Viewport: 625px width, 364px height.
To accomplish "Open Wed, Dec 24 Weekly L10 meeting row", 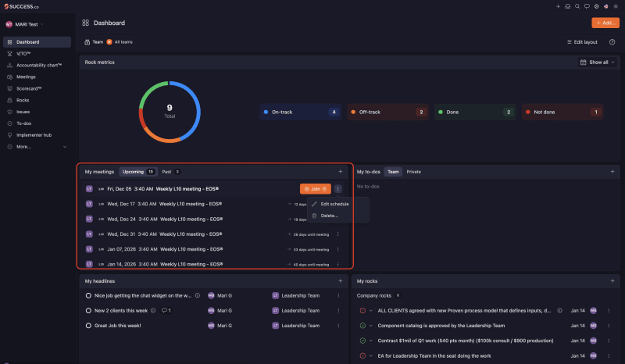I will (x=213, y=219).
